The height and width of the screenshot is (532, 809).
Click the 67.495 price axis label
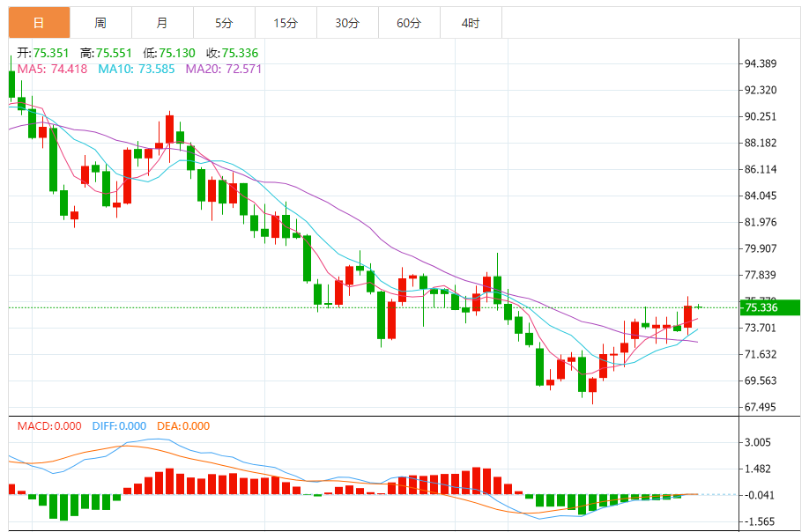pyautogui.click(x=761, y=407)
